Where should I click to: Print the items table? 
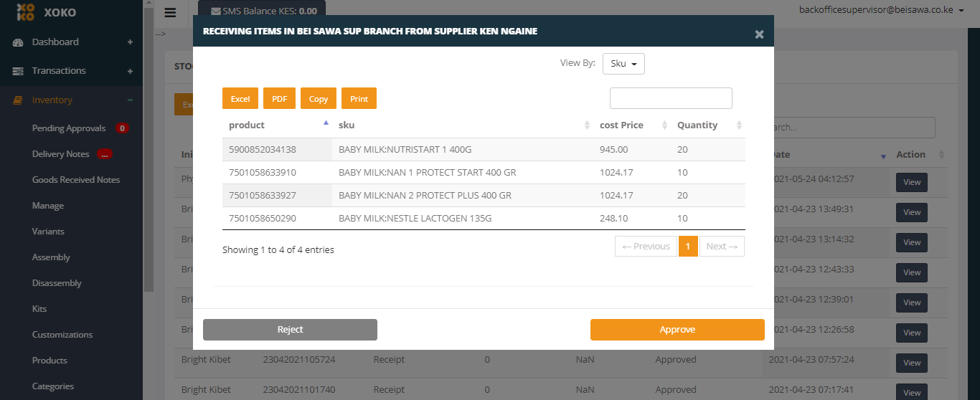coord(359,98)
